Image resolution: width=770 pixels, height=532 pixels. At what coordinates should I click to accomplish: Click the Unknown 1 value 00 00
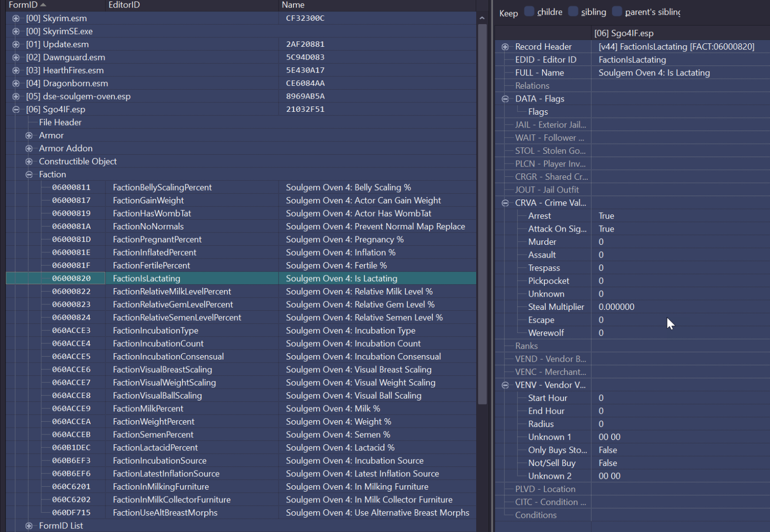609,437
